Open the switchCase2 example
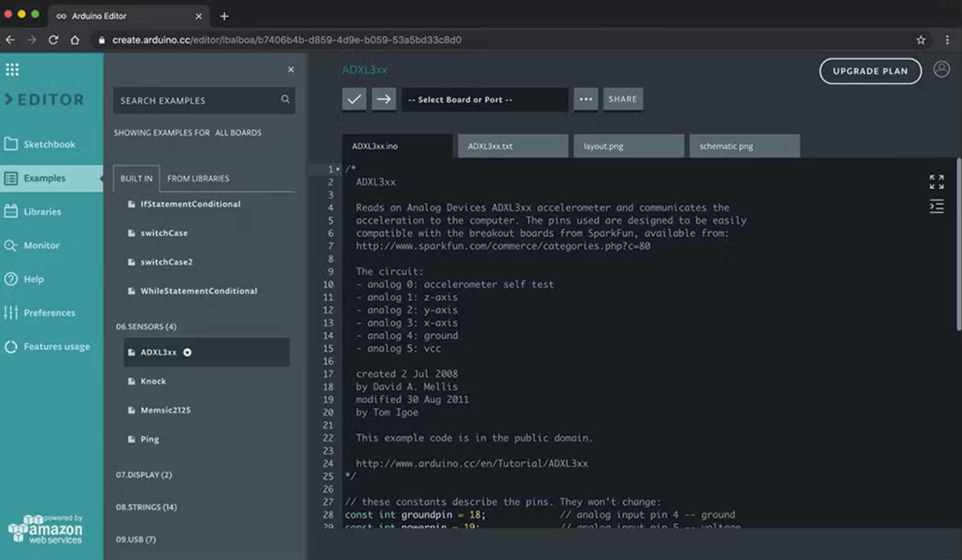962x560 pixels. (x=166, y=262)
